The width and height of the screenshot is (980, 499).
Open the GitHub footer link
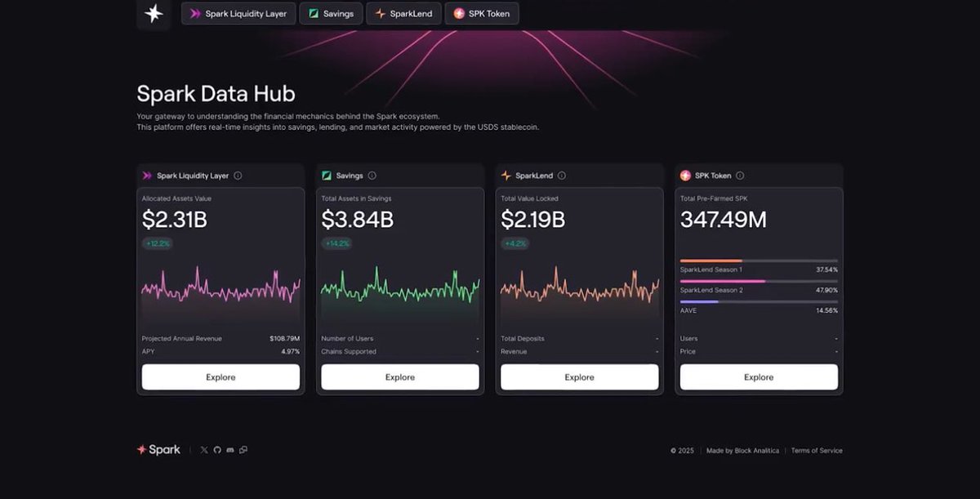(x=217, y=450)
